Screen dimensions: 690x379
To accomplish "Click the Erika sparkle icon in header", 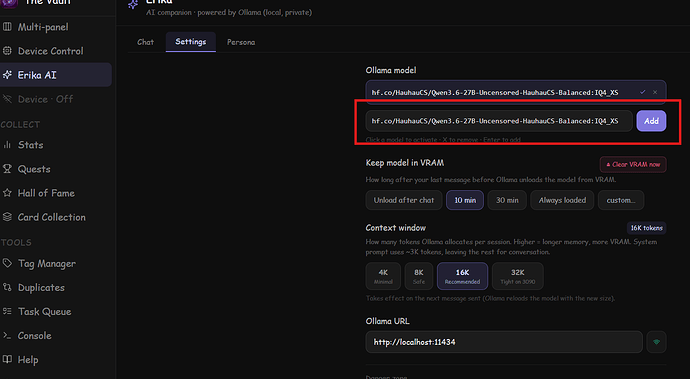I will tap(133, 5).
